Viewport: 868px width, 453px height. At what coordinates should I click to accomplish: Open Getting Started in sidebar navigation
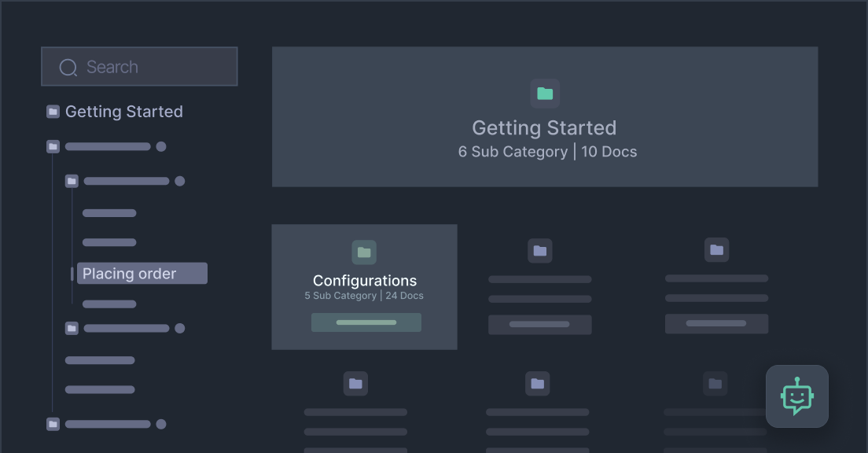pos(123,112)
